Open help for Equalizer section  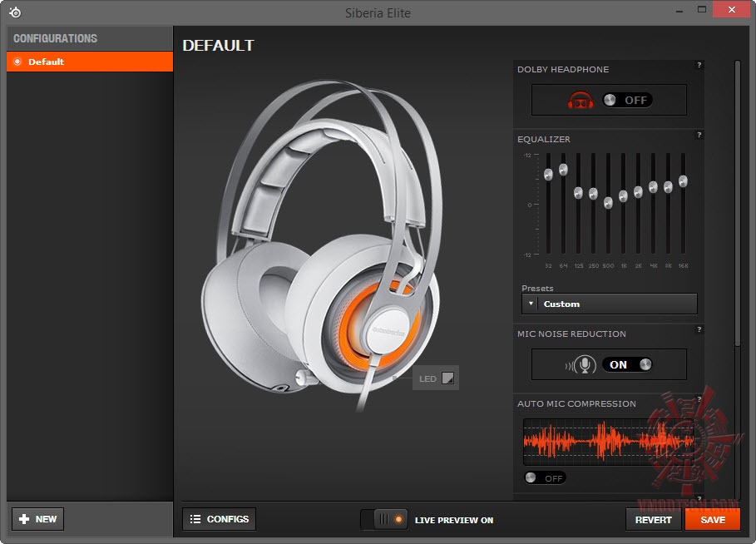(699, 135)
